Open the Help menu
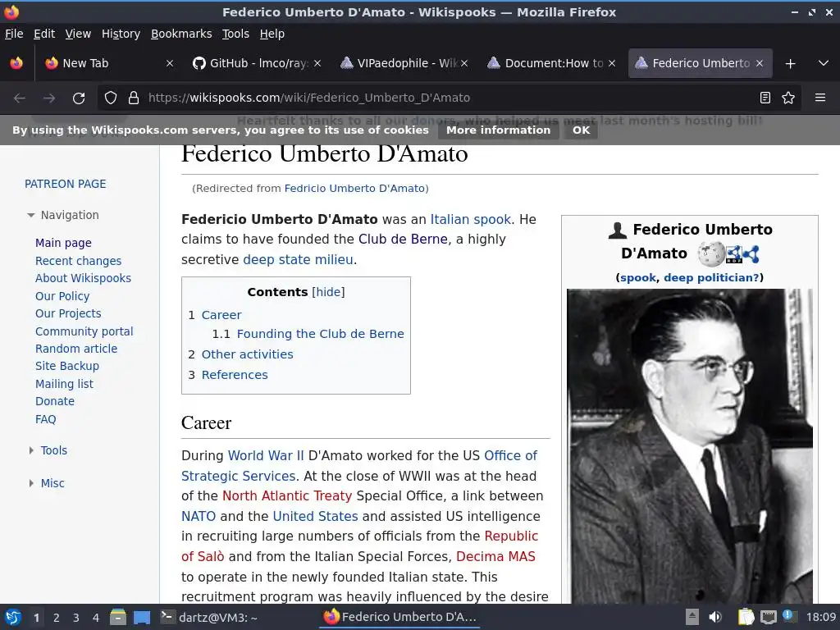The width and height of the screenshot is (840, 630). click(272, 34)
